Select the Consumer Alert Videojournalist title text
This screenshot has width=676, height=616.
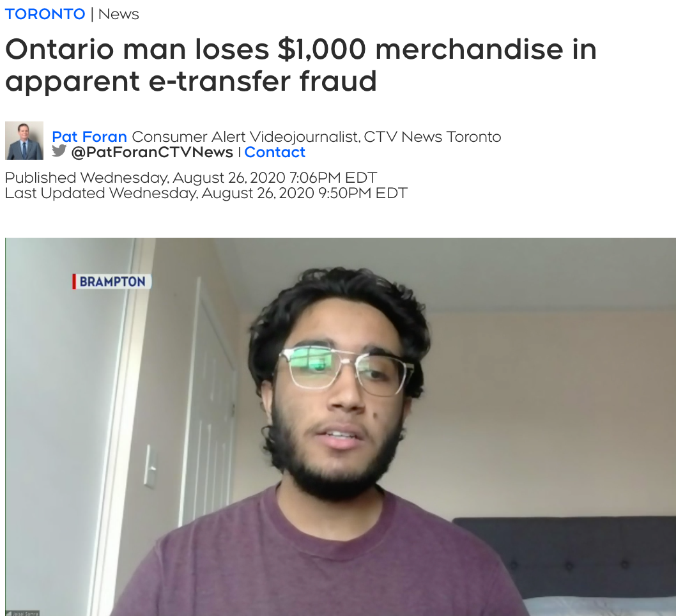point(246,137)
